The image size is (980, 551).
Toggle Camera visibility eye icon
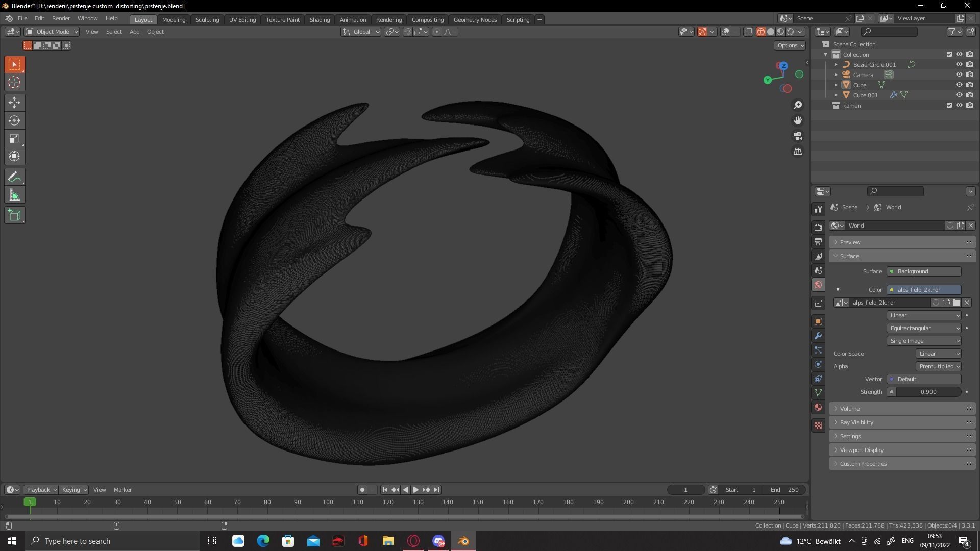[x=959, y=75]
